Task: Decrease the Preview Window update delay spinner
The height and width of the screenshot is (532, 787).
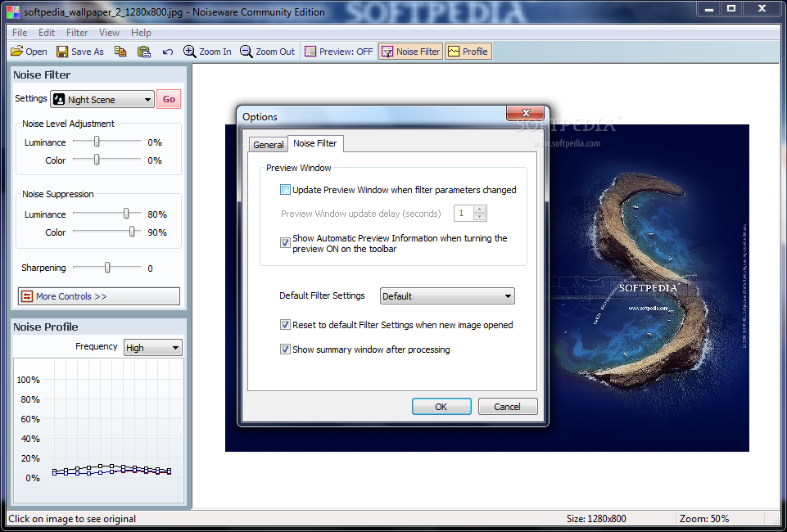Action: pos(480,217)
